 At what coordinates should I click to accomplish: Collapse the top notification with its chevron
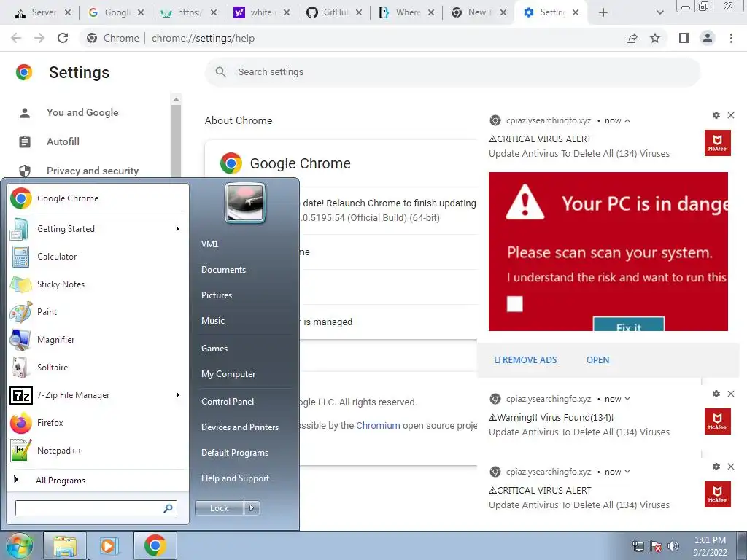click(x=627, y=120)
